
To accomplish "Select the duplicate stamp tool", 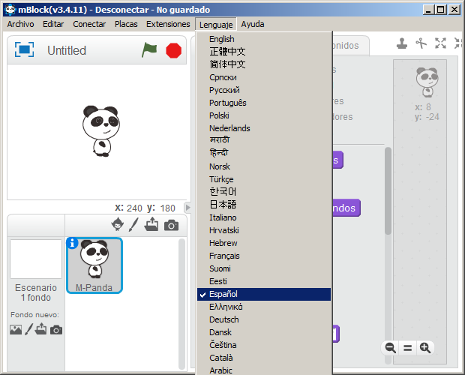I will (402, 43).
